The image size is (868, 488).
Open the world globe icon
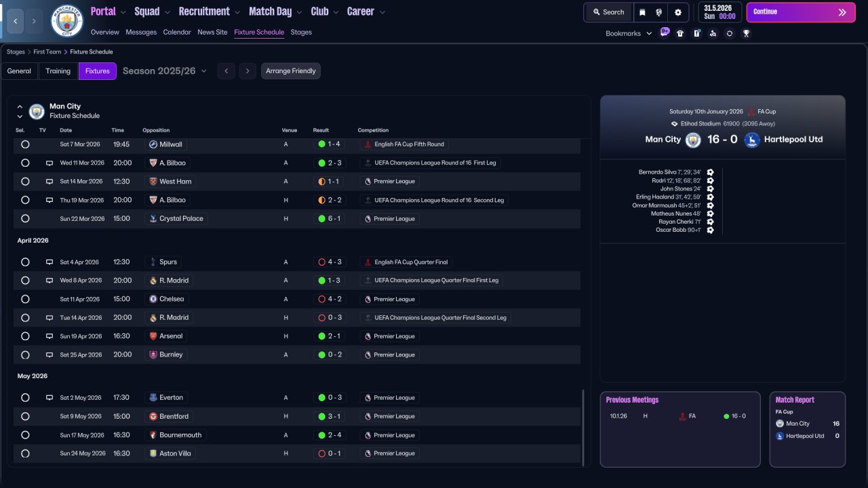coord(659,12)
